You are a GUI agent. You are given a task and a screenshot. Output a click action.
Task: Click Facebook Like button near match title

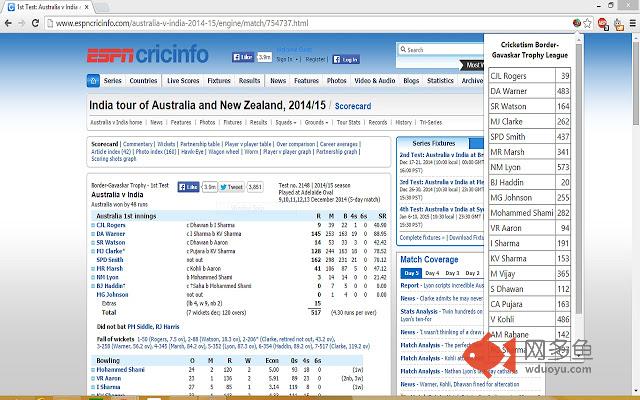188,187
